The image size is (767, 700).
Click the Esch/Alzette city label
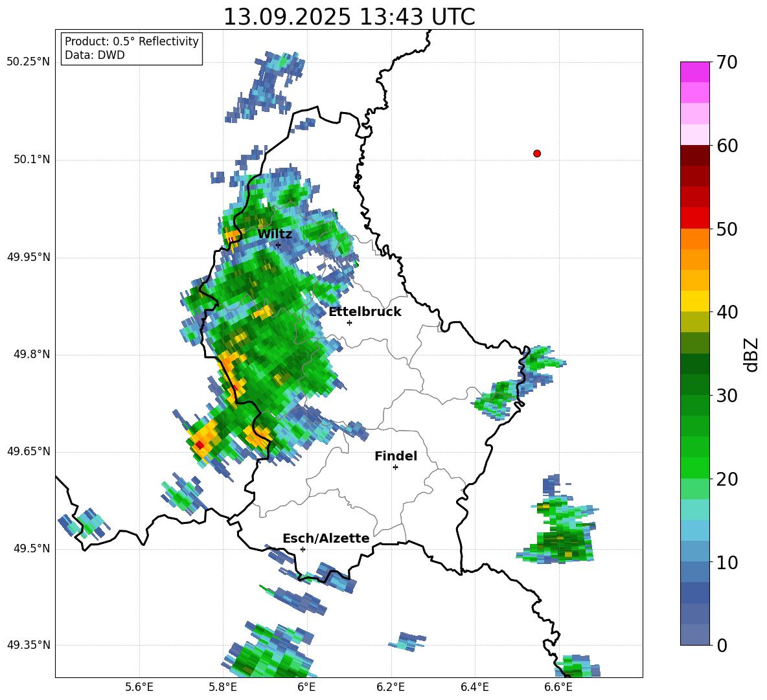tap(326, 538)
